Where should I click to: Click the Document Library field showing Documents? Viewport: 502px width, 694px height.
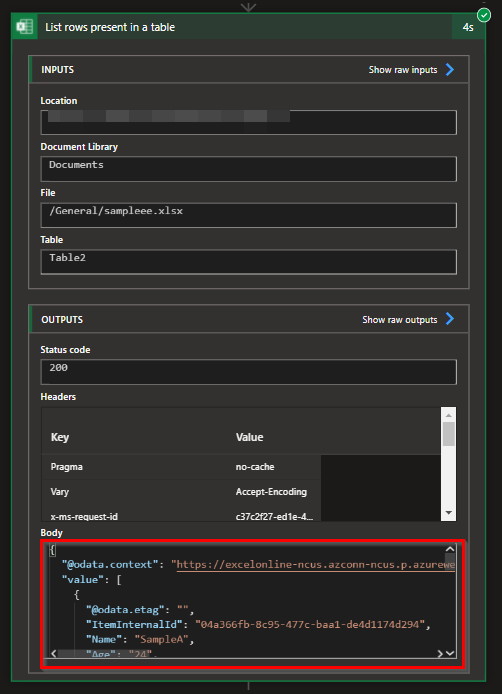pos(248,169)
